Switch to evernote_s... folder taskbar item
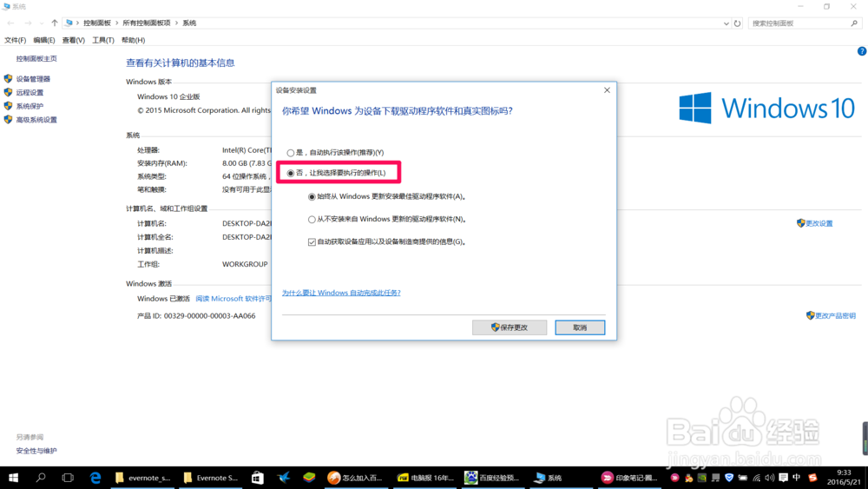This screenshot has width=868, height=489. (x=144, y=478)
